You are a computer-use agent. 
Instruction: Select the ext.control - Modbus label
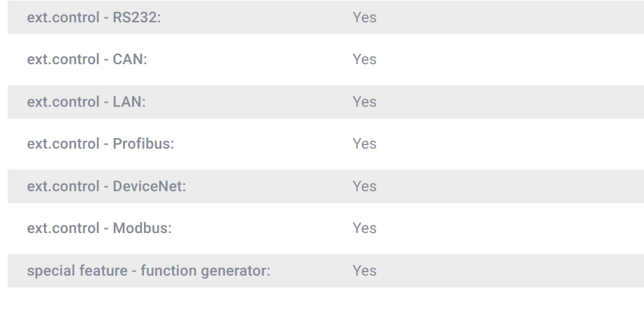click(x=99, y=228)
